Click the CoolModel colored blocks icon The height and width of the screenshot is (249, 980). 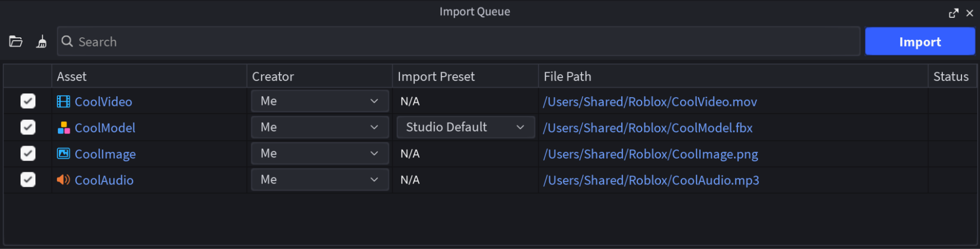coord(63,128)
